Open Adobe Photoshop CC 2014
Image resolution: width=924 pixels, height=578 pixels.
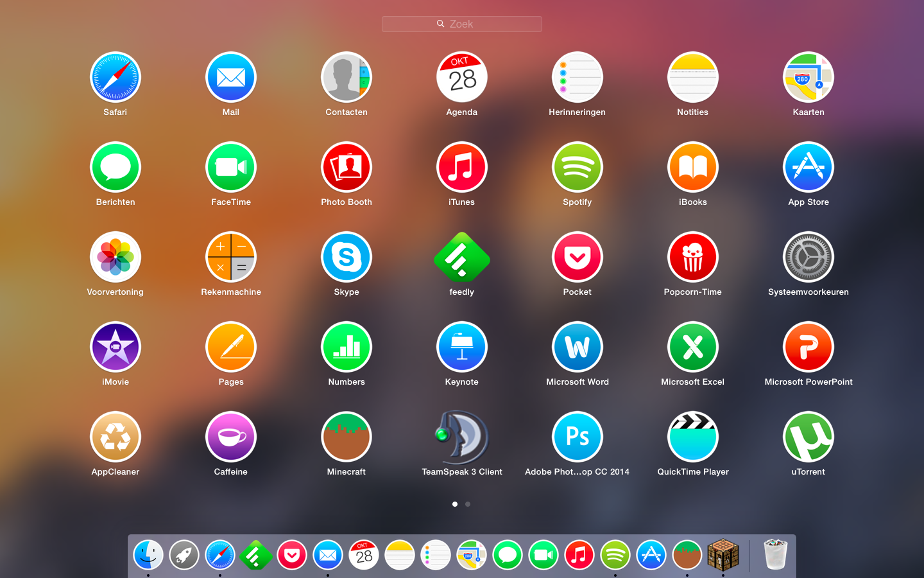click(x=577, y=437)
